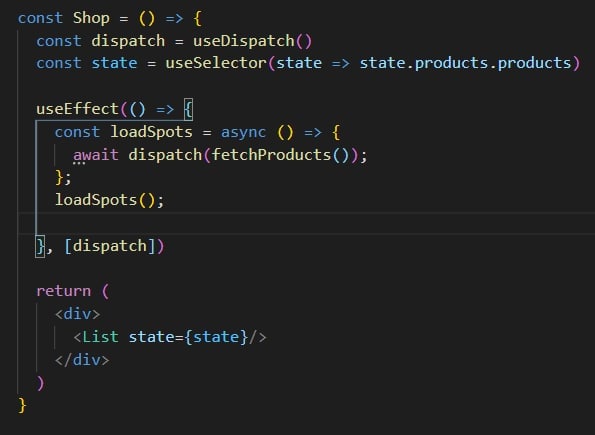Click the 'dispatch' variable name in its declaration
595x435 pixels.
[x=128, y=41]
